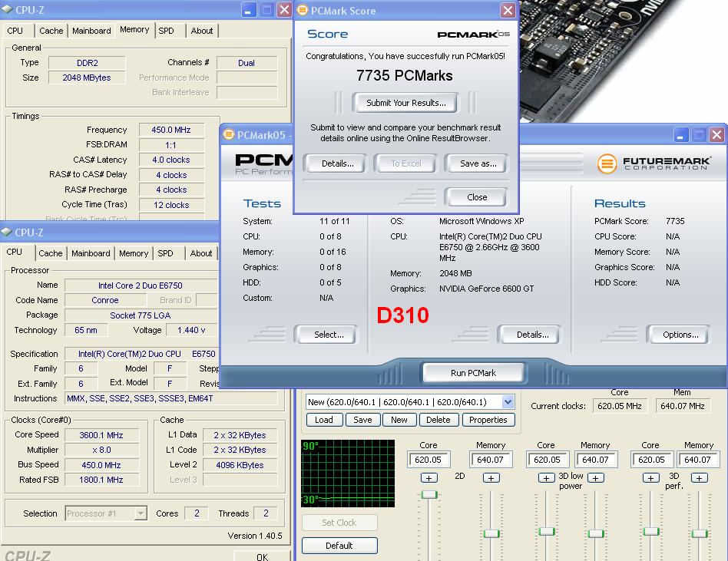Minimize the PCMark05 main window

tap(680, 135)
